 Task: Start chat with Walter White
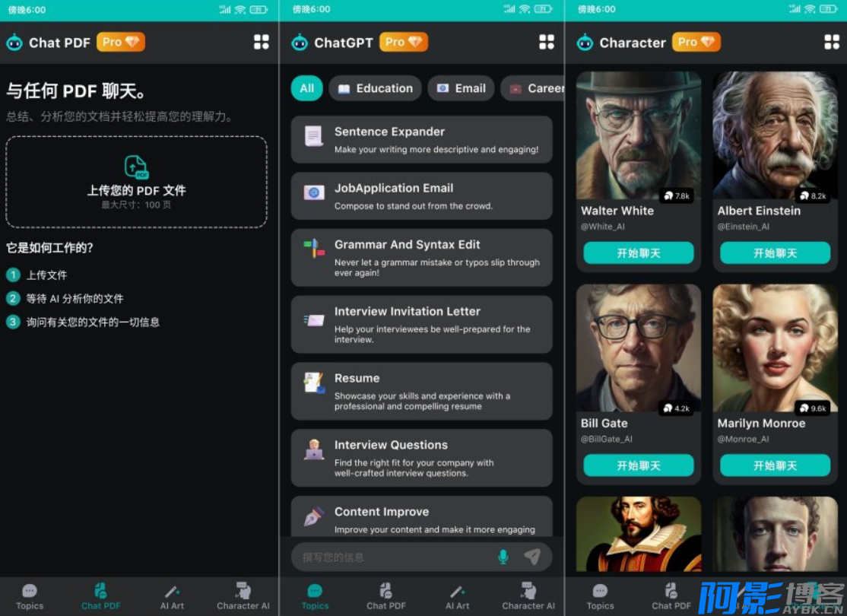pos(638,253)
